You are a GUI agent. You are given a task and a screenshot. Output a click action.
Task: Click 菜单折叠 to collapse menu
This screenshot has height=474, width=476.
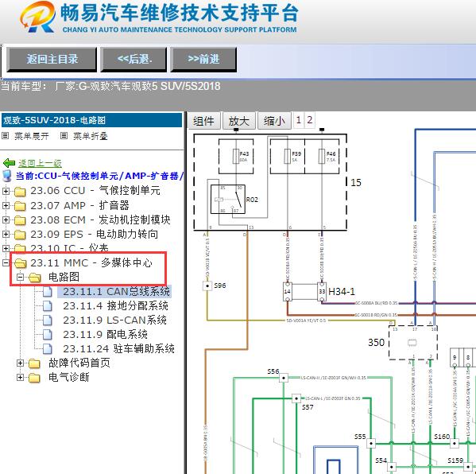pyautogui.click(x=91, y=136)
